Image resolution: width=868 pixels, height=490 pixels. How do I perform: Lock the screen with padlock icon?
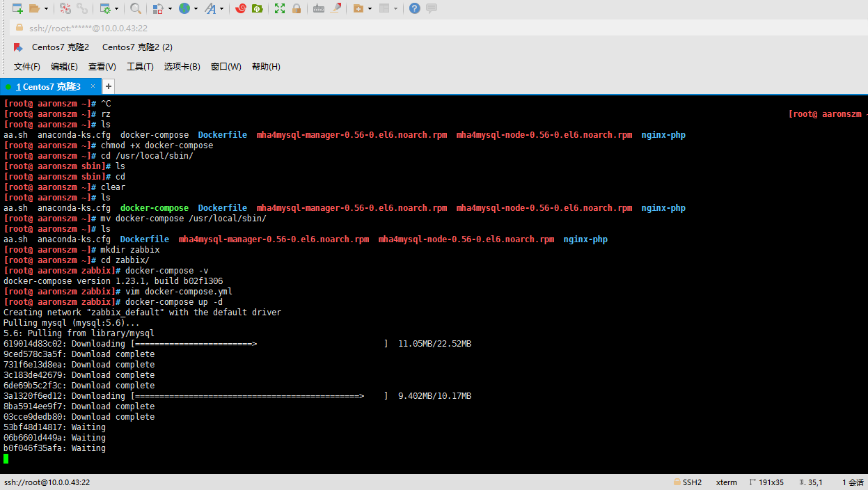[297, 8]
